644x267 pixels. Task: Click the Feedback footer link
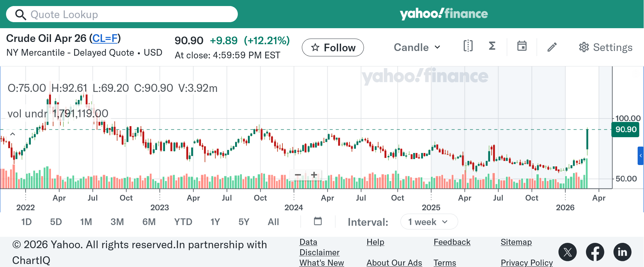(452, 242)
